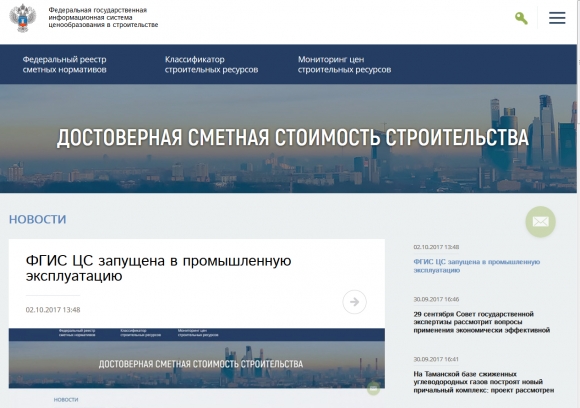Viewport: 580px width, 408px height.
Task: Click the banner ДОСТОВЕРНАЯ СМЕТНАЯ СТОИМОСТЬ СТРОИТЕЛЬСТВА
Action: click(x=293, y=138)
